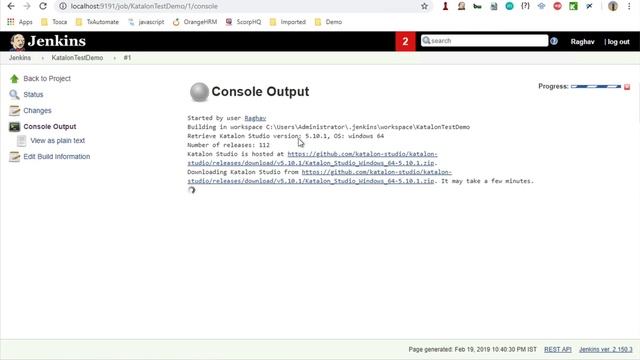Click the grey build status ball
The height and width of the screenshot is (360, 640).
pos(200,92)
